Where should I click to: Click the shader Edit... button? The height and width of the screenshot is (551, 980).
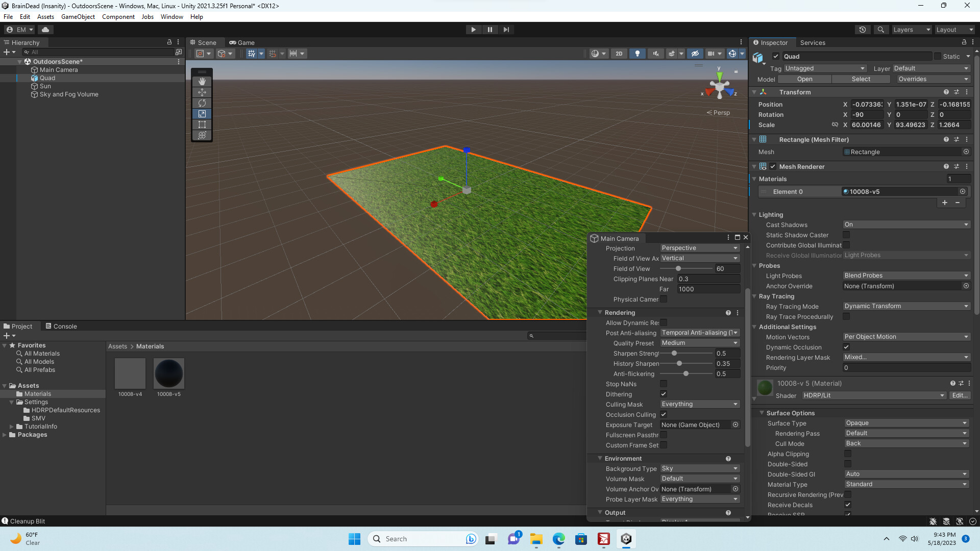[960, 395]
